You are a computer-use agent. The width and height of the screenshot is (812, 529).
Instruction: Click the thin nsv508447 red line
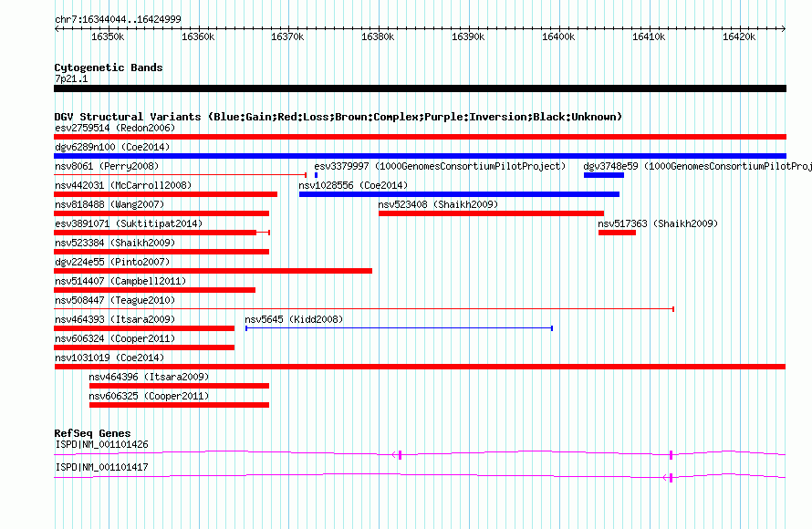point(364,309)
